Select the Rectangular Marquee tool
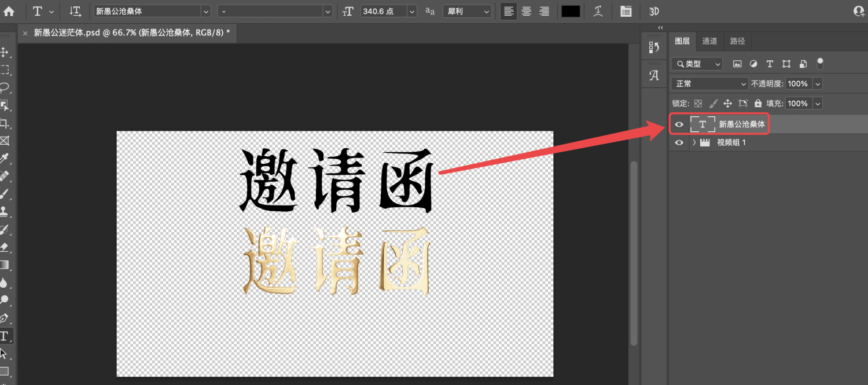Viewport: 868px width, 385px height. 5,70
